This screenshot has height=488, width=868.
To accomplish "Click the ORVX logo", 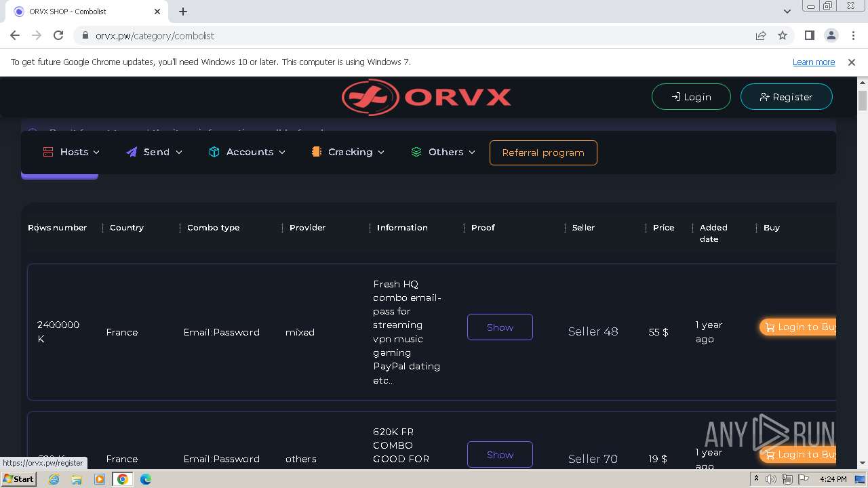I will coord(426,97).
